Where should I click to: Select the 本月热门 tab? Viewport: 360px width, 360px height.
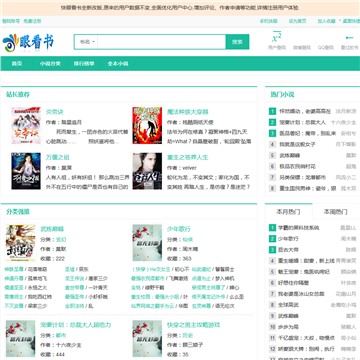point(289,211)
